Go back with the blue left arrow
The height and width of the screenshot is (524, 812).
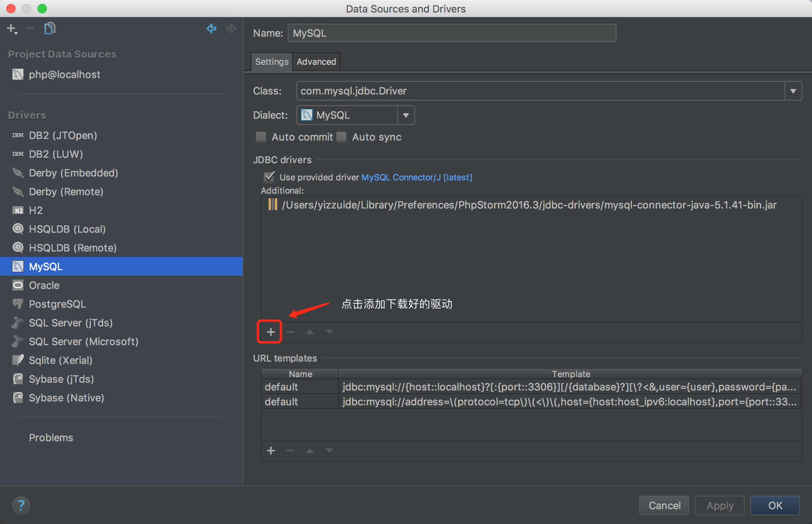[211, 28]
